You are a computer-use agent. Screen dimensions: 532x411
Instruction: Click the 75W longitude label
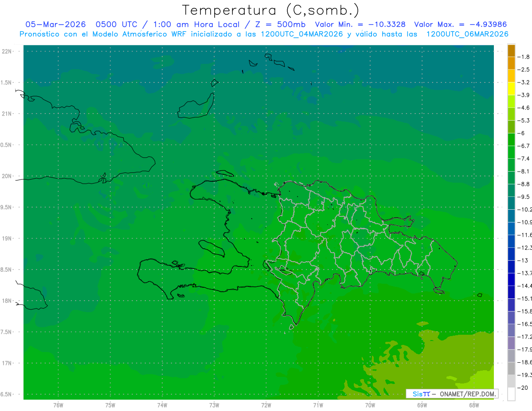(110, 405)
